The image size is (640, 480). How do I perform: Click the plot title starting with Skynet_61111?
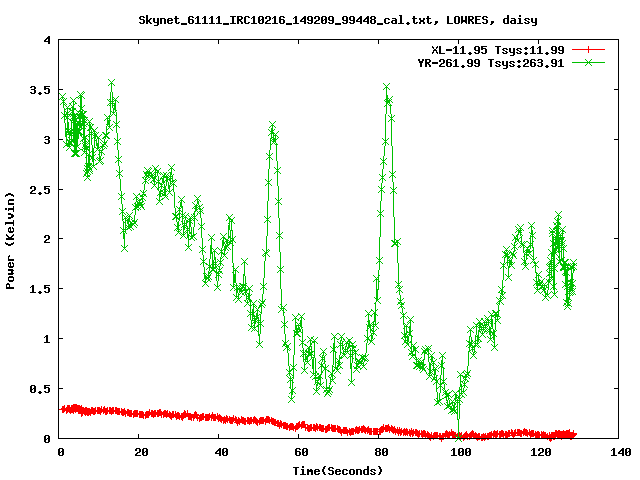pos(337,20)
